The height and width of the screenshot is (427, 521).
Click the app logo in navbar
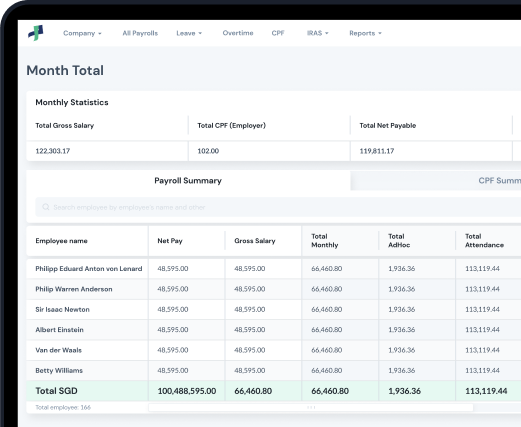(x=36, y=33)
